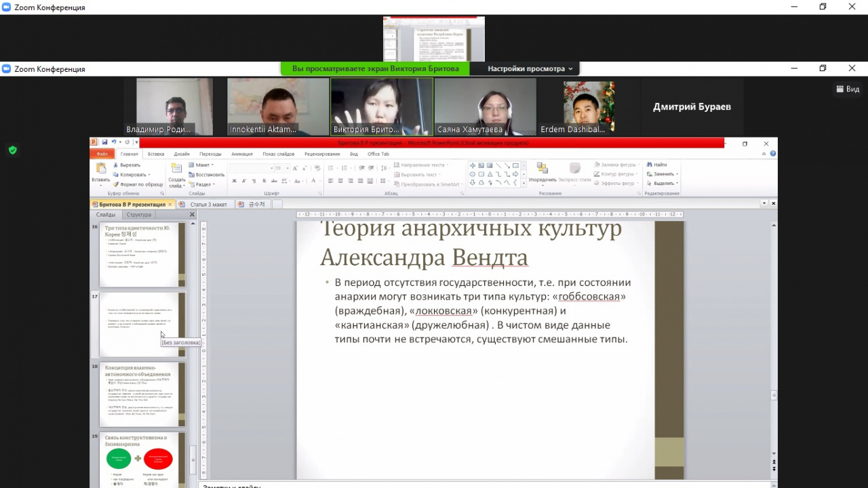Switch to the Структура outline tab
868x488 pixels.
(139, 215)
